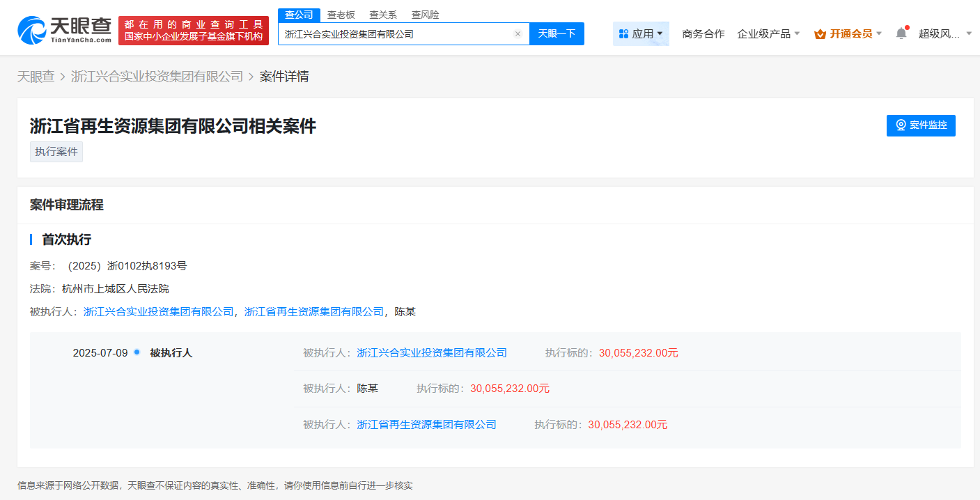980x500 pixels.
Task: Click the 案件监控 button
Action: pos(921,125)
